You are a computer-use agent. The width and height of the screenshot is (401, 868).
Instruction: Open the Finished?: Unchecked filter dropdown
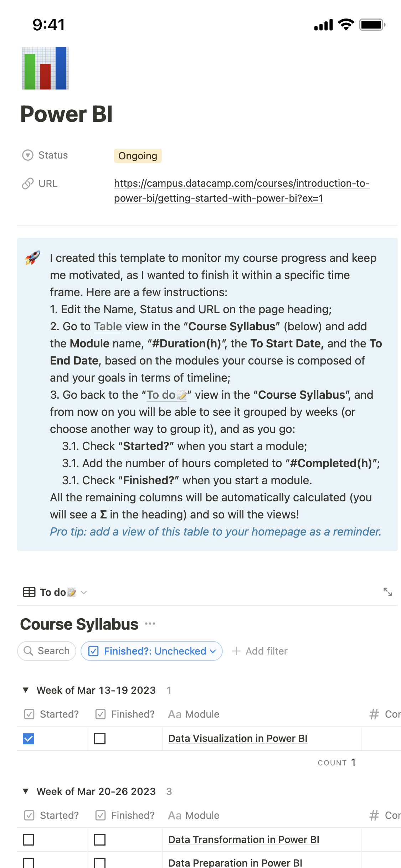[152, 651]
